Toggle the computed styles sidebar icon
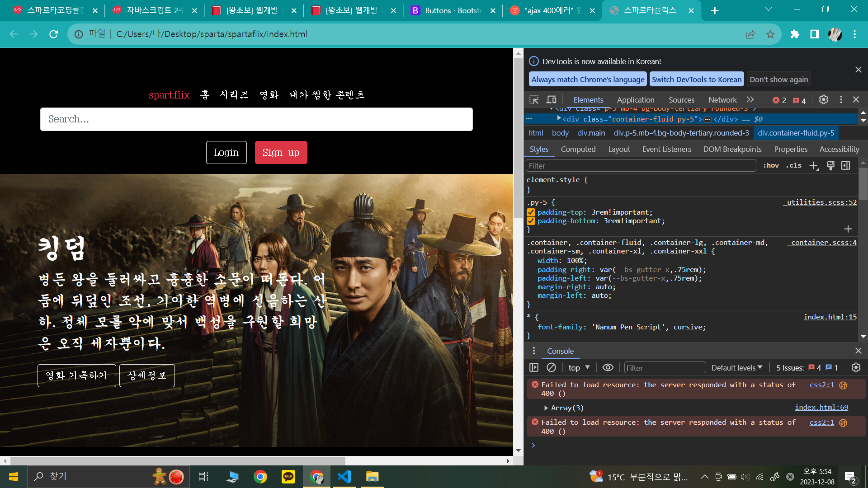Screen dimensions: 868x488 pyautogui.click(x=846, y=166)
